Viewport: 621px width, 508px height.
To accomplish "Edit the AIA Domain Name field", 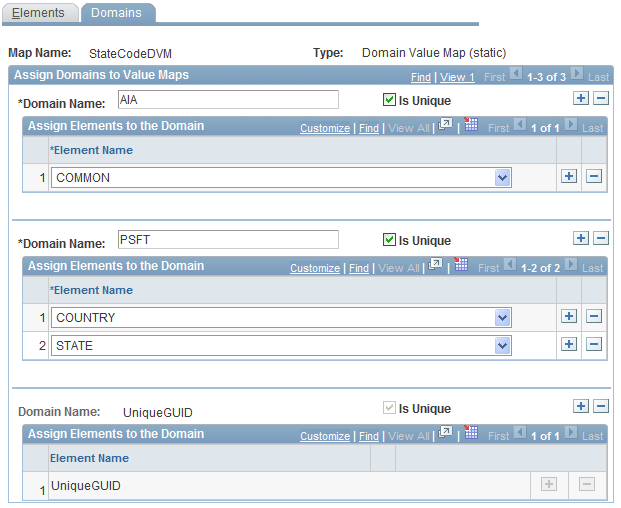I will click(228, 99).
